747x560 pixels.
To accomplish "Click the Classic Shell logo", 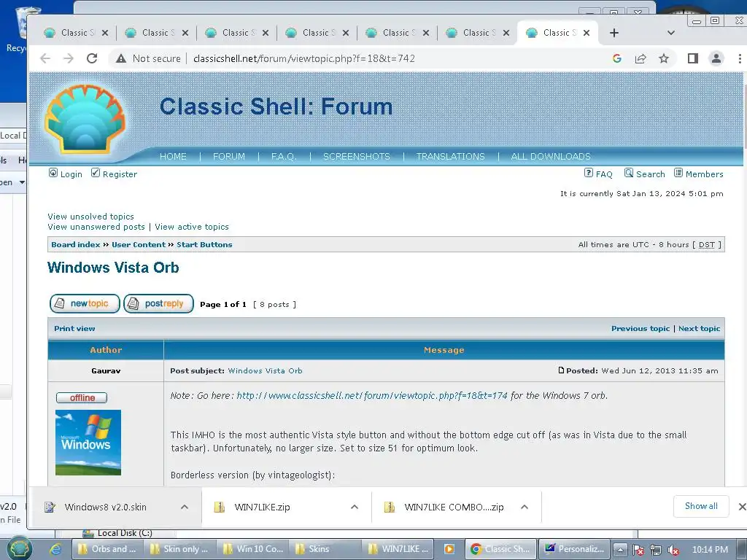I will pyautogui.click(x=85, y=119).
